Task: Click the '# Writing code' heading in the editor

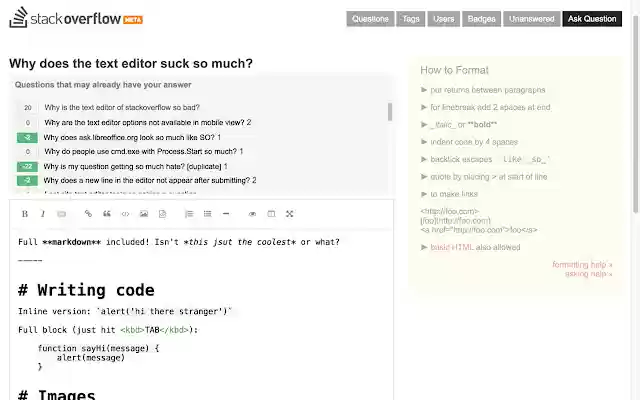Action: click(x=86, y=290)
